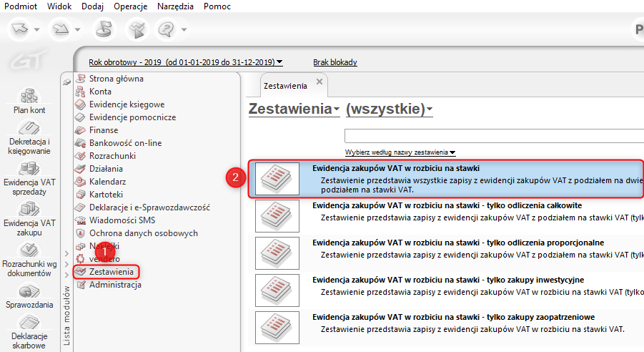
Task: Open Wybierz według nazwy zestawienia dropdown
Action: coord(400,152)
